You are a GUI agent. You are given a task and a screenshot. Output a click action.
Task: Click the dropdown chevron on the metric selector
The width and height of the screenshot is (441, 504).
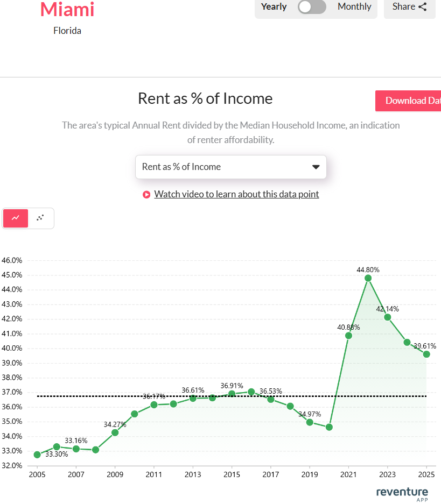[316, 167]
